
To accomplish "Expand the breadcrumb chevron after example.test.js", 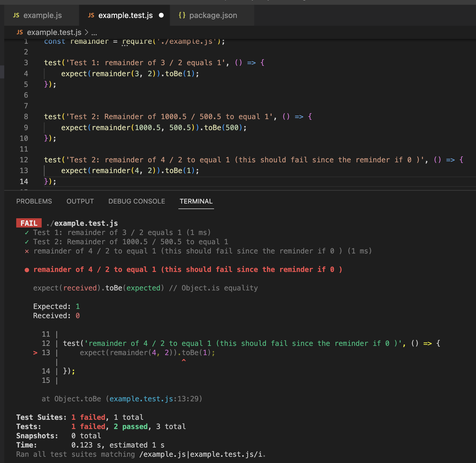I will click(87, 32).
